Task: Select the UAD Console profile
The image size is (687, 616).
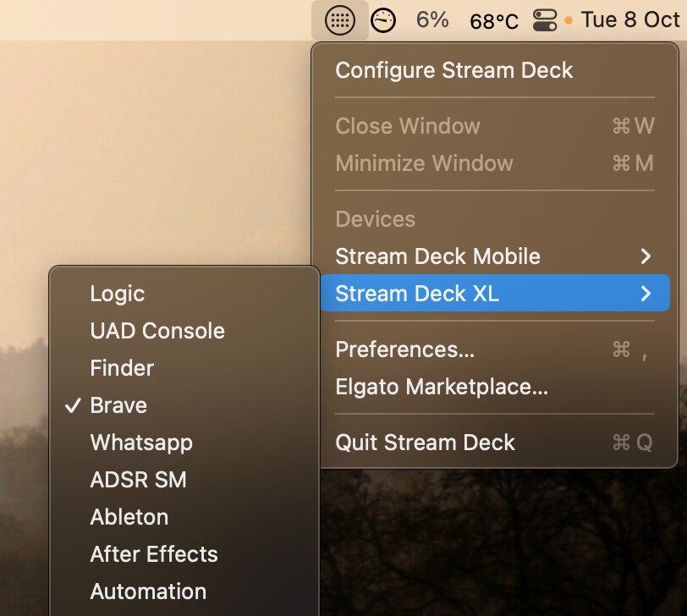Action: [x=157, y=331]
